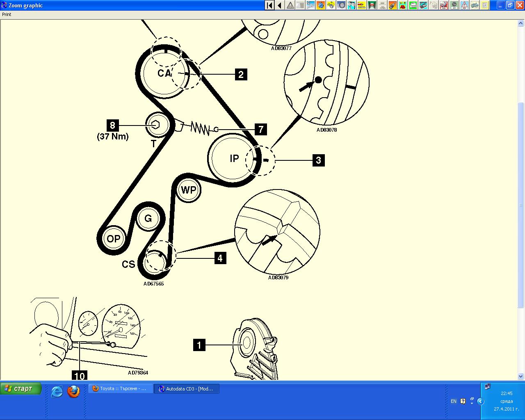Open the Start menu button

[x=21, y=389]
